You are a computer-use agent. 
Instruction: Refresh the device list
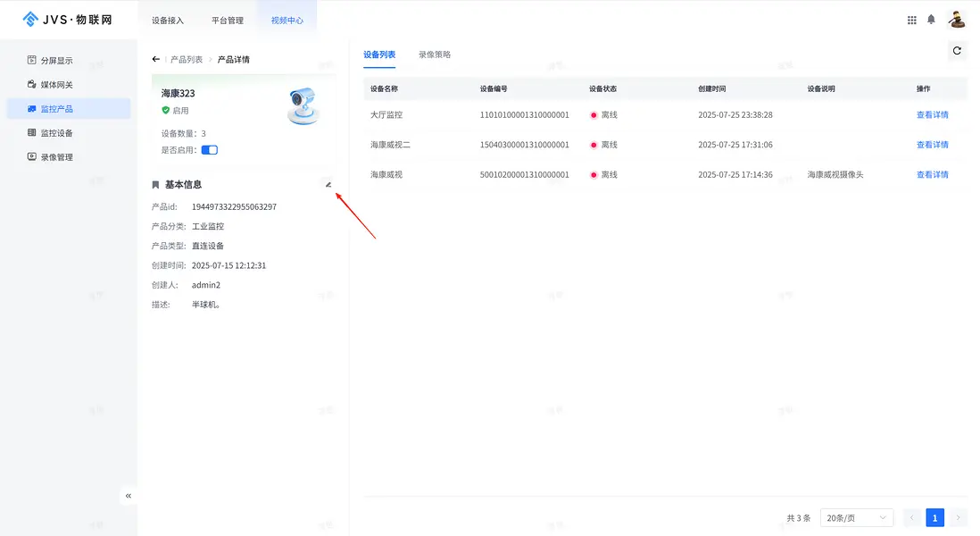tap(957, 51)
